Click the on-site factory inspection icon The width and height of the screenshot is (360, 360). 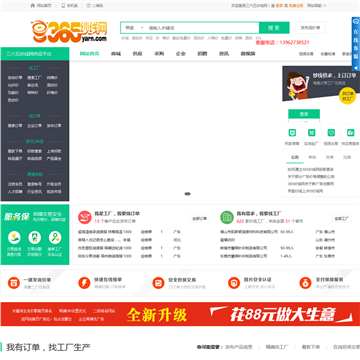click(x=311, y=133)
